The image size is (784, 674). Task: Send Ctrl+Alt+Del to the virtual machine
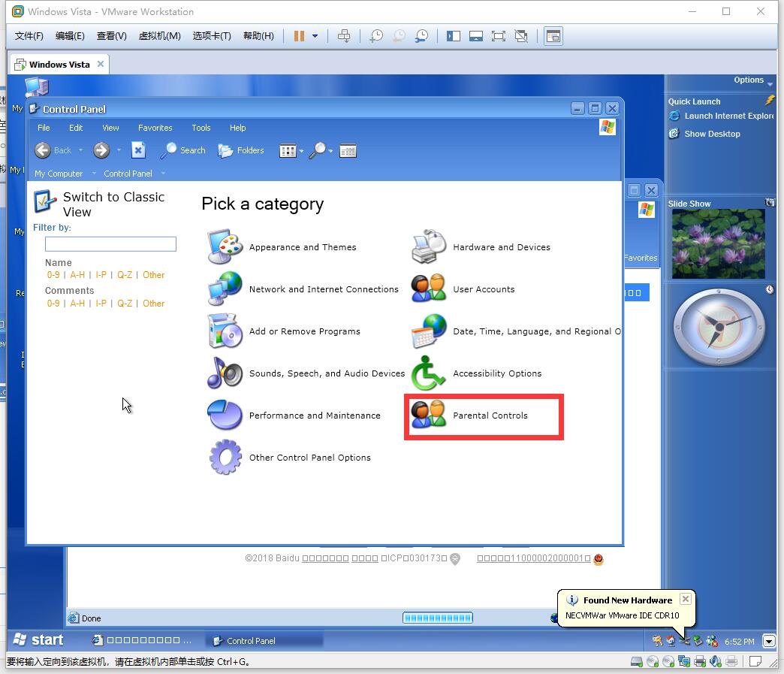(x=344, y=36)
